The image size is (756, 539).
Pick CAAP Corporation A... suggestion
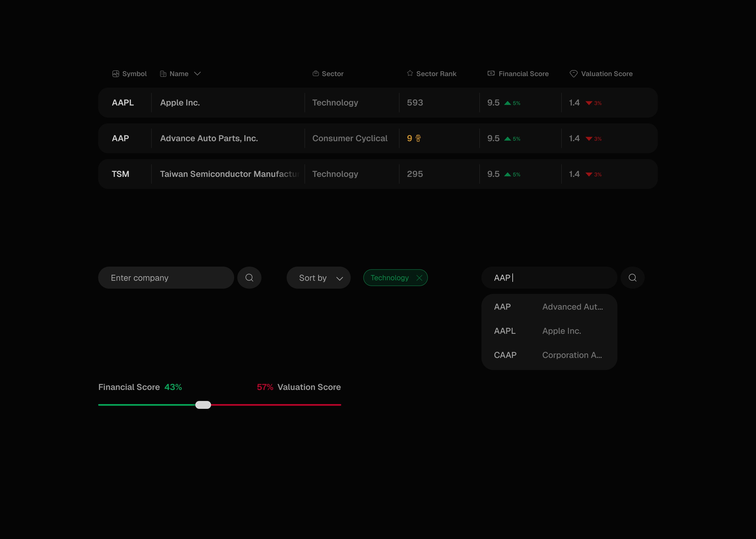coord(549,355)
